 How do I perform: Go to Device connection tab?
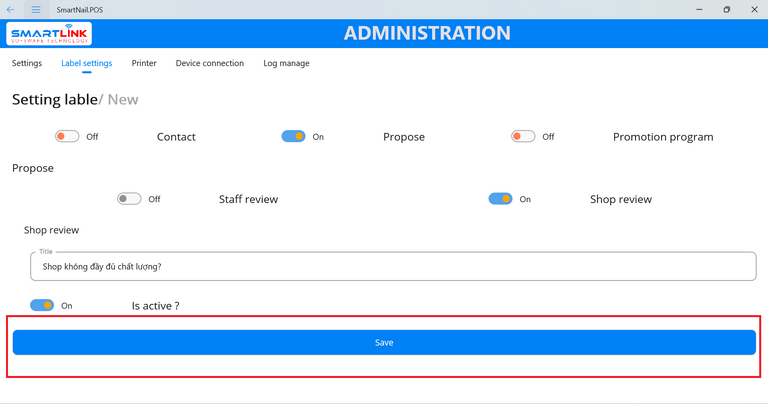point(210,63)
